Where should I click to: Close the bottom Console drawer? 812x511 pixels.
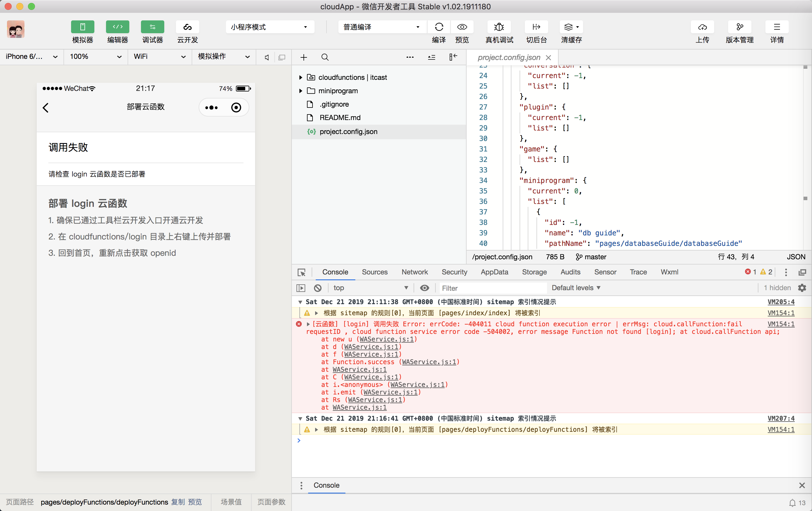[x=802, y=485]
